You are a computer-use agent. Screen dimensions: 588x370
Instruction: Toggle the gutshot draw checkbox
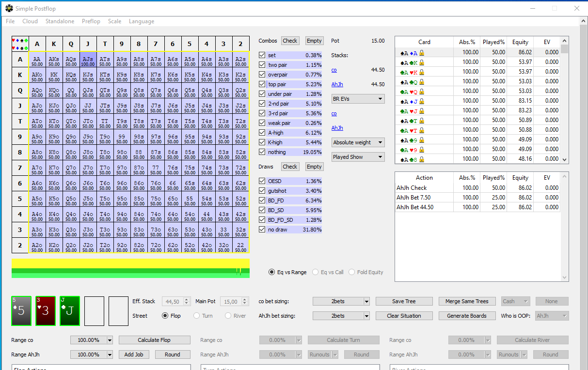(262, 191)
